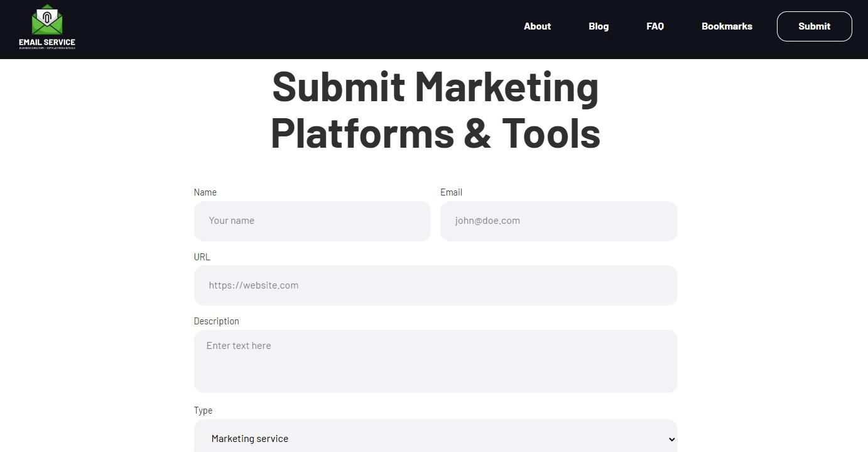Navigate to Bookmarks

tap(727, 26)
